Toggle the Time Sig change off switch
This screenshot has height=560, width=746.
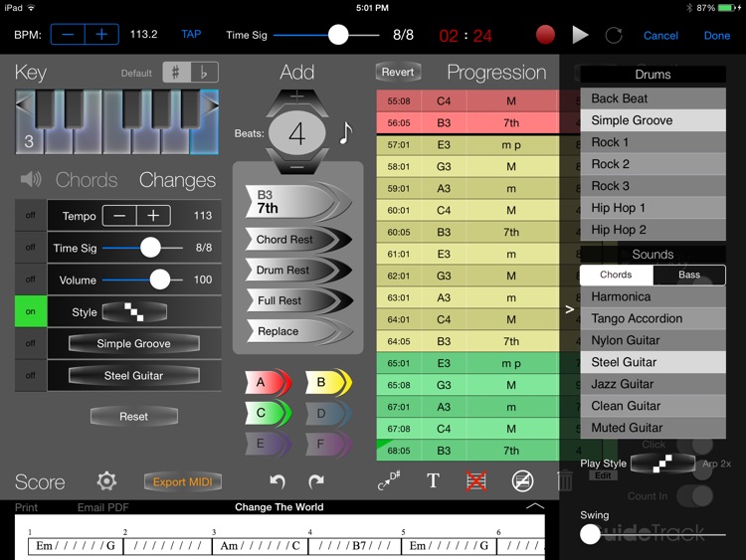click(x=31, y=248)
